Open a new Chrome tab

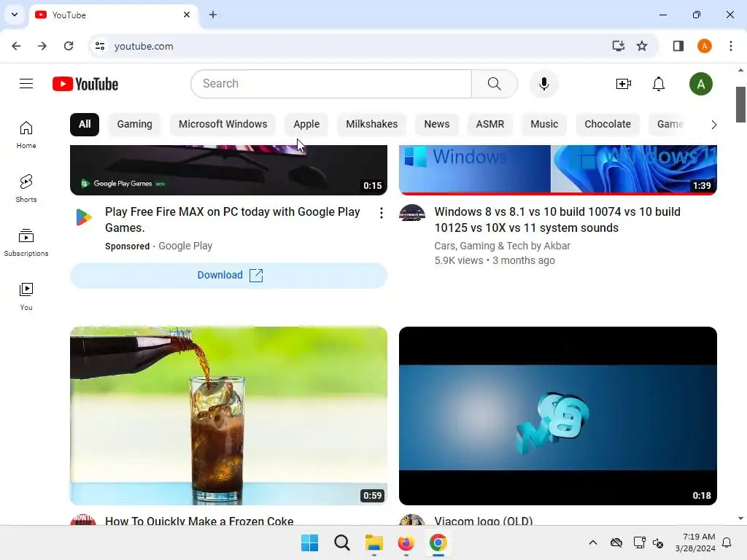point(213,15)
